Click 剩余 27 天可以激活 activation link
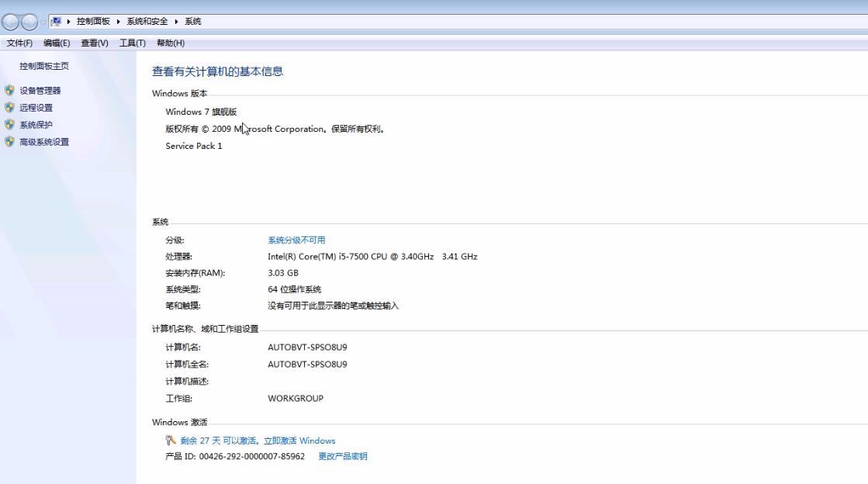 pyautogui.click(x=258, y=441)
